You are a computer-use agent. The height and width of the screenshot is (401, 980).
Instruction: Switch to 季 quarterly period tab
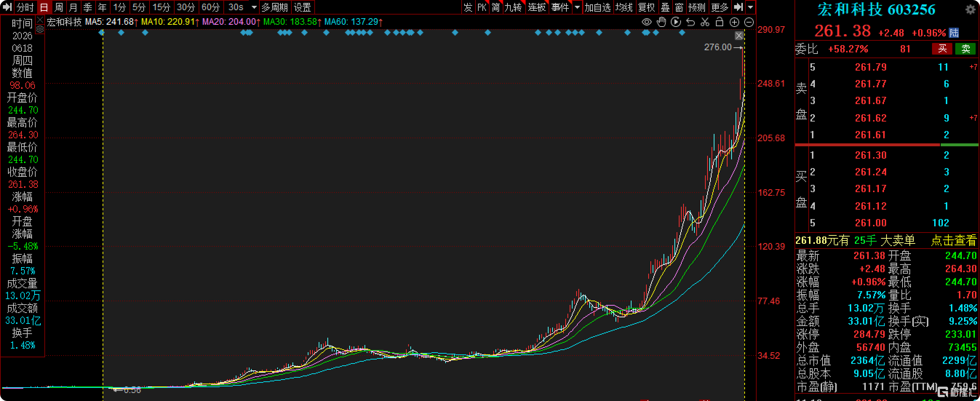88,7
